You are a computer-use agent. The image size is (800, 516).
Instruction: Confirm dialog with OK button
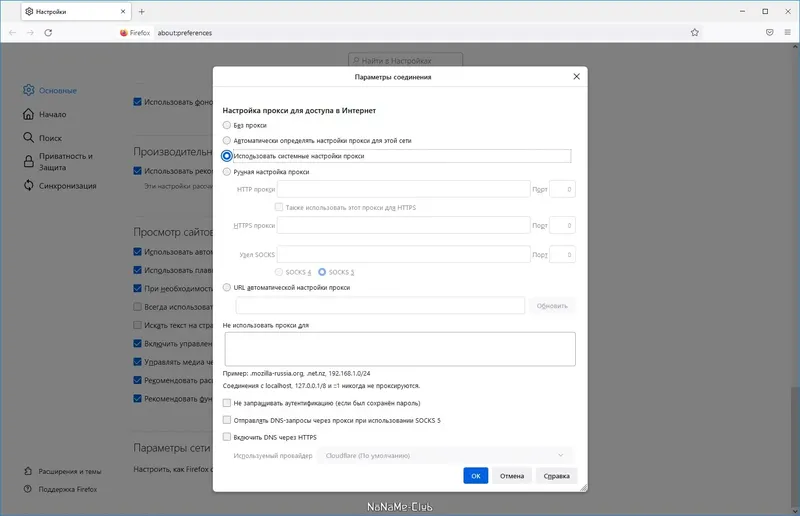(476, 476)
